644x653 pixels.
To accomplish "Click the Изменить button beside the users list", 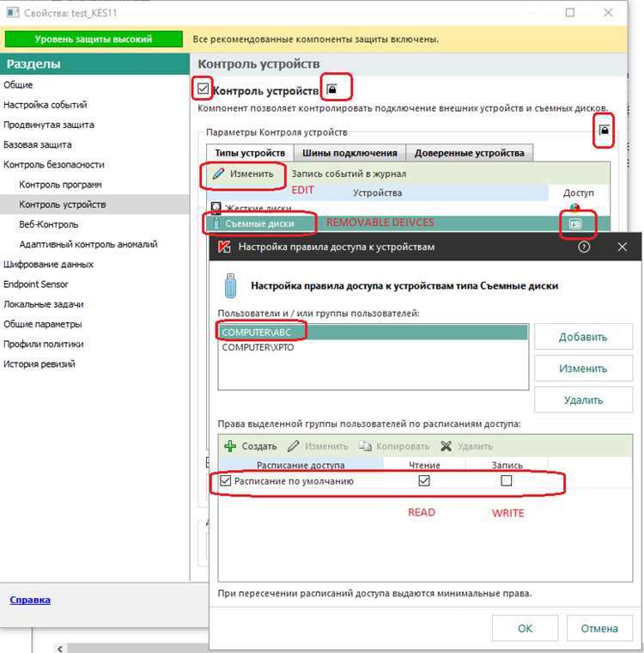I will click(583, 368).
